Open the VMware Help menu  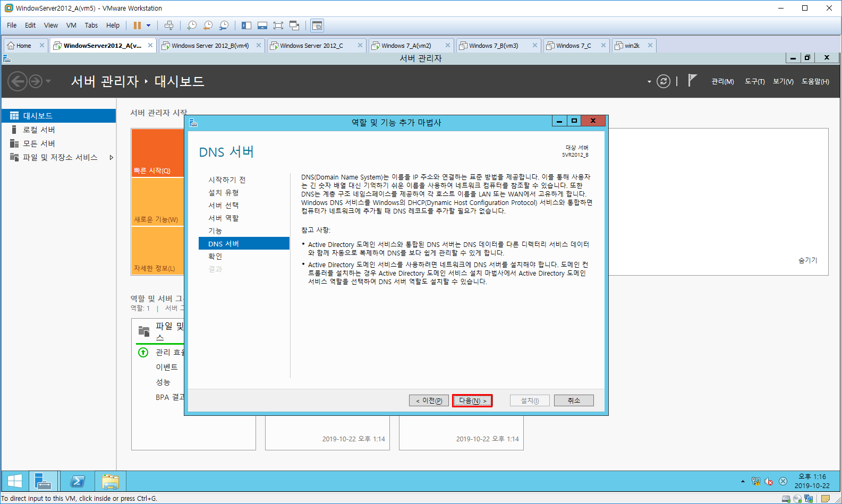point(113,25)
